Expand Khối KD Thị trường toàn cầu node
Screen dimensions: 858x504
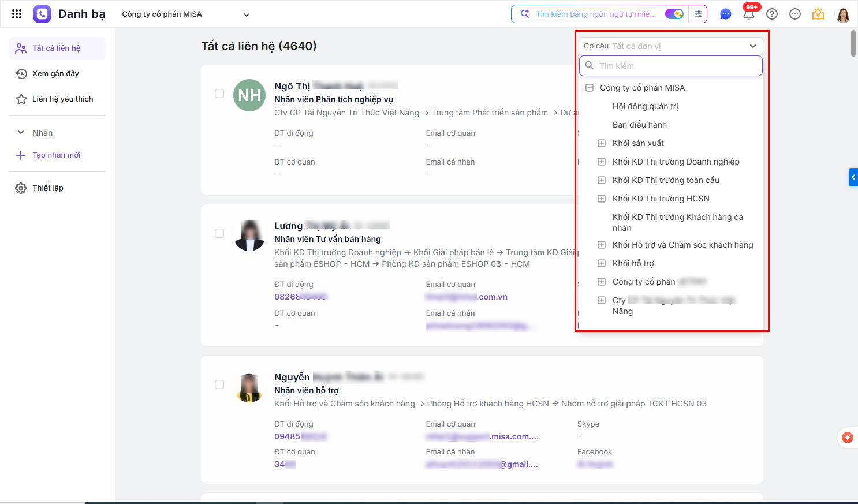[602, 180]
